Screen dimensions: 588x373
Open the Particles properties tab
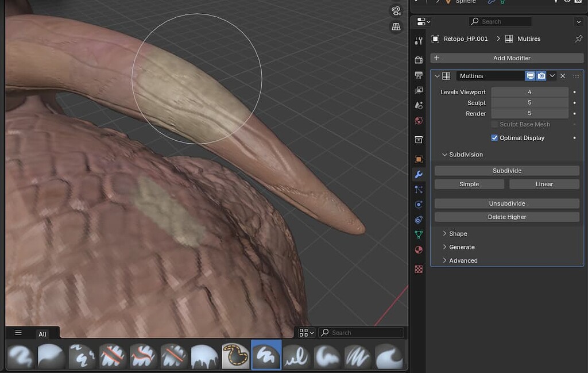tap(419, 190)
